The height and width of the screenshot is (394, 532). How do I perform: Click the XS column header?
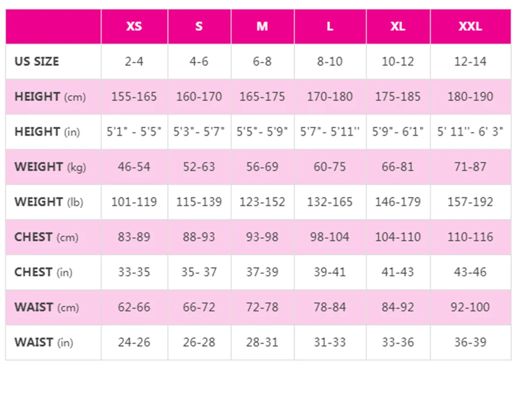click(134, 27)
